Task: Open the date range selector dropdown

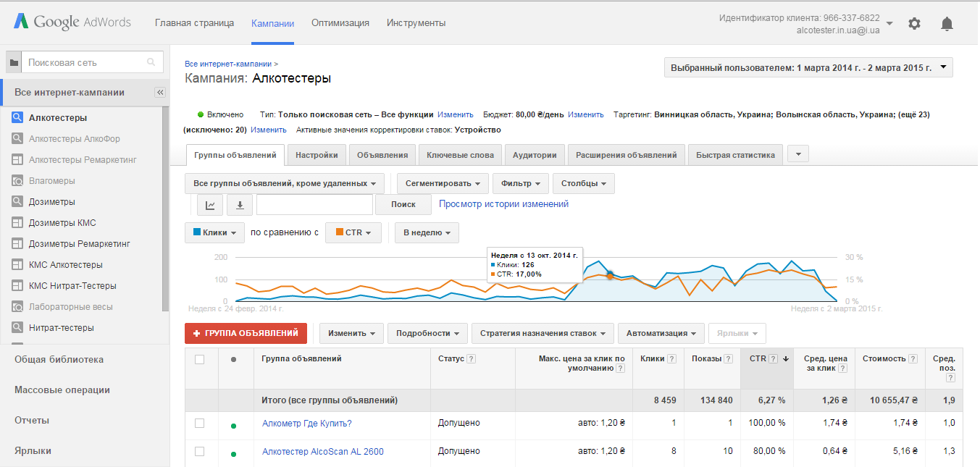Action: [808, 67]
